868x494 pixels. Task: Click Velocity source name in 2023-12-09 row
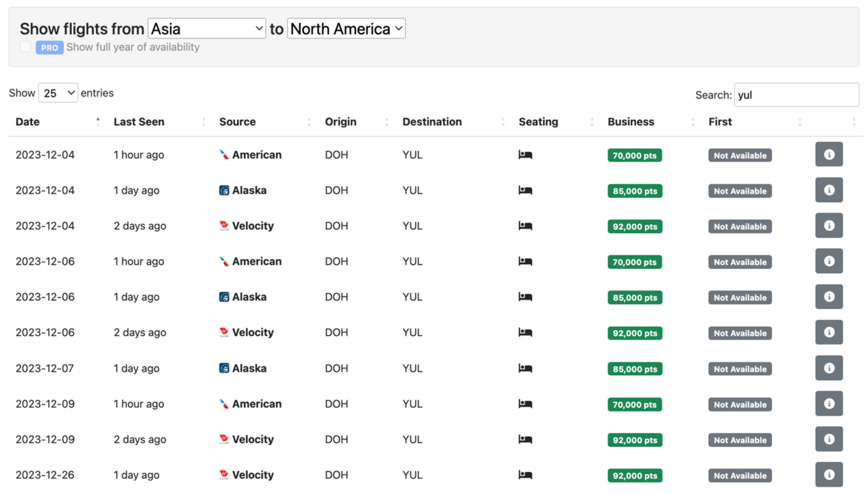(x=253, y=439)
